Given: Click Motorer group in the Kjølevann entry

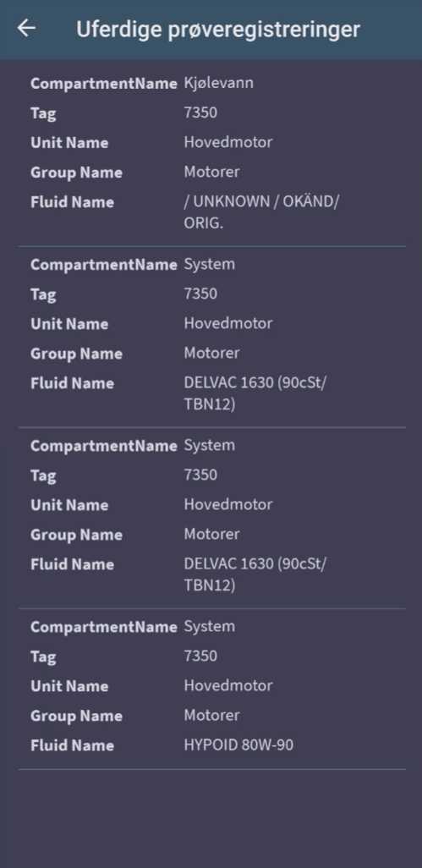Looking at the screenshot, I should pyautogui.click(x=211, y=172).
